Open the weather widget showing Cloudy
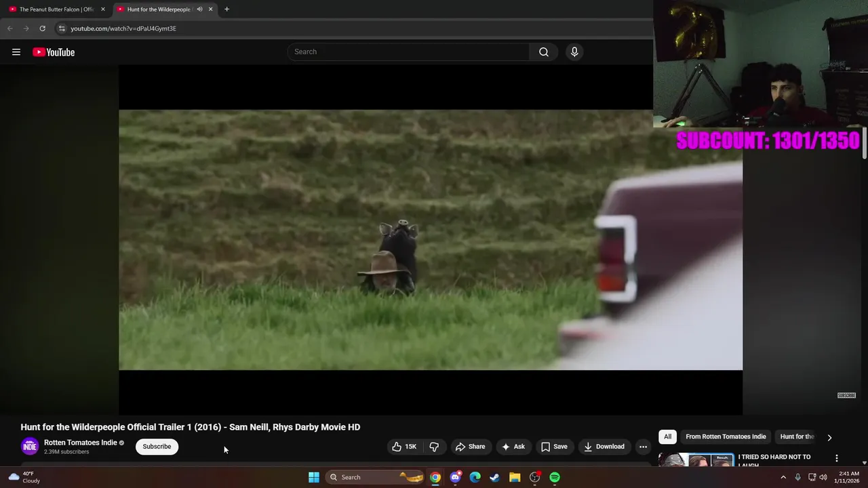This screenshot has width=868, height=488. [24, 477]
